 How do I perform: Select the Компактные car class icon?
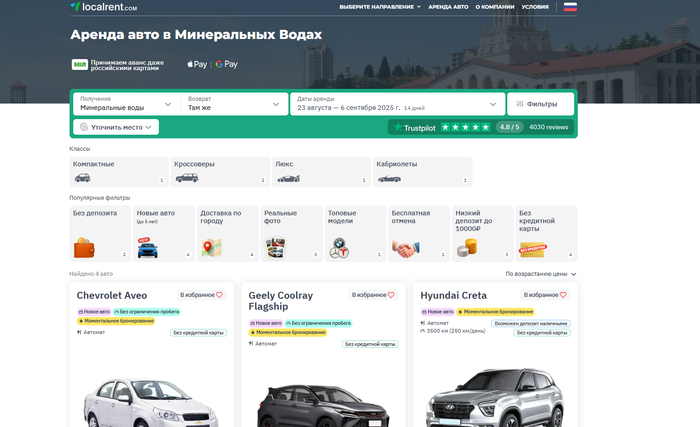pos(83,178)
